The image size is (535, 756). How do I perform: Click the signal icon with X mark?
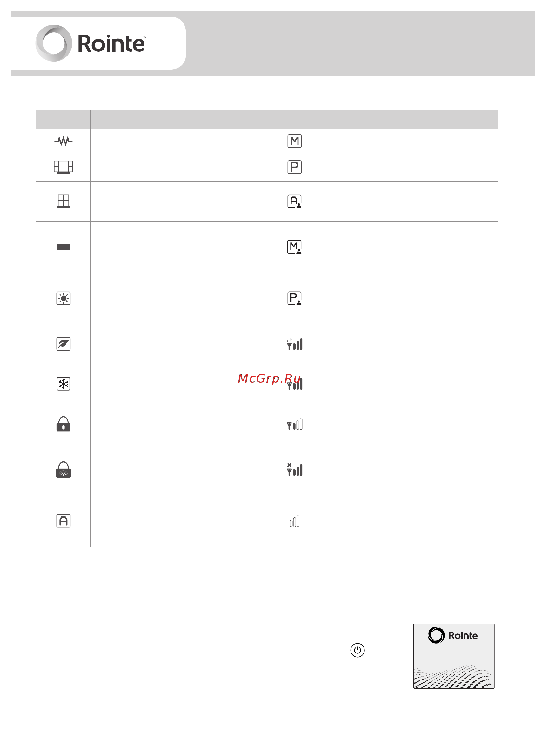(295, 469)
